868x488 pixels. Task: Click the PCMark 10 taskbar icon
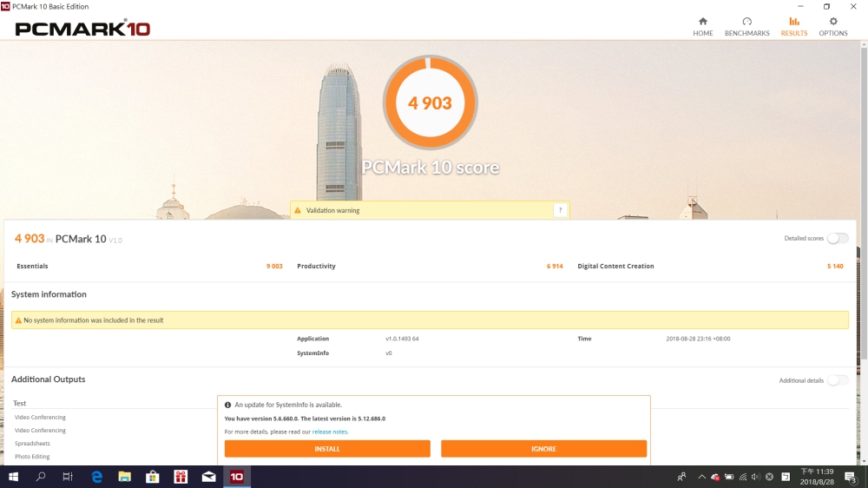pos(236,477)
